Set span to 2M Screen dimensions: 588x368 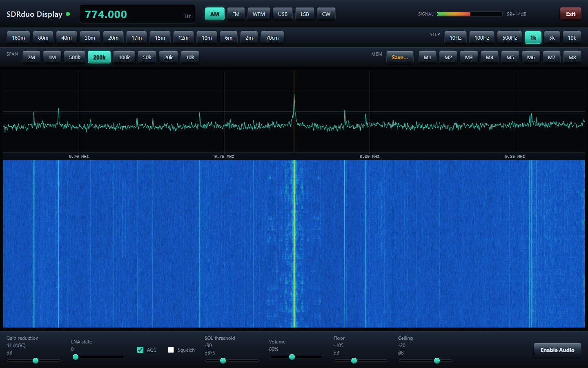[31, 57]
